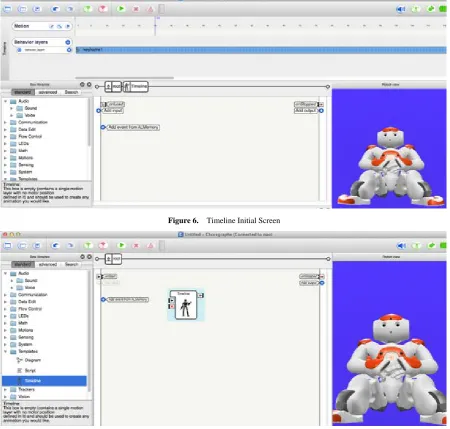
Task: Click the new project icon in the upper screenshot toolbar
Action: point(7,9)
